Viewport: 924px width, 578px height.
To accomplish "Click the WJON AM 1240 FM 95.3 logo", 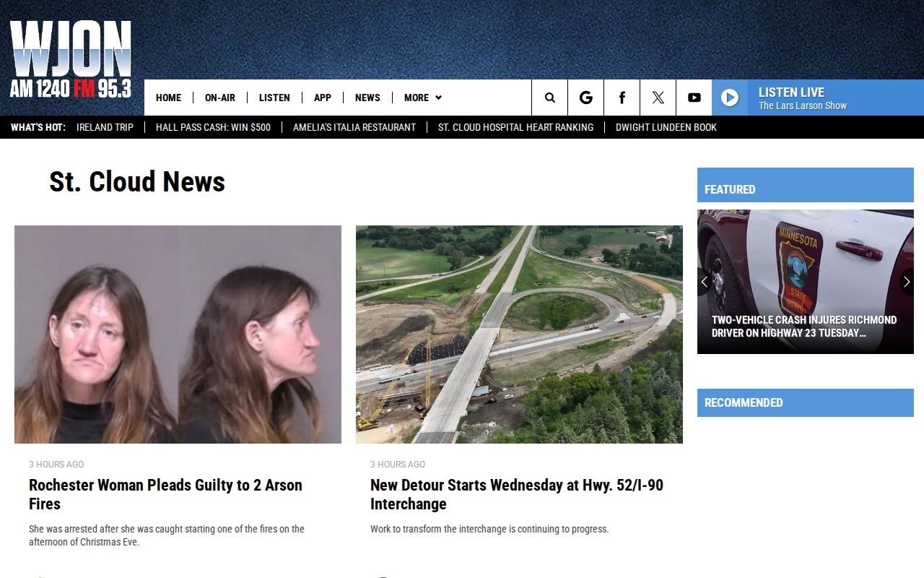I will point(71,60).
